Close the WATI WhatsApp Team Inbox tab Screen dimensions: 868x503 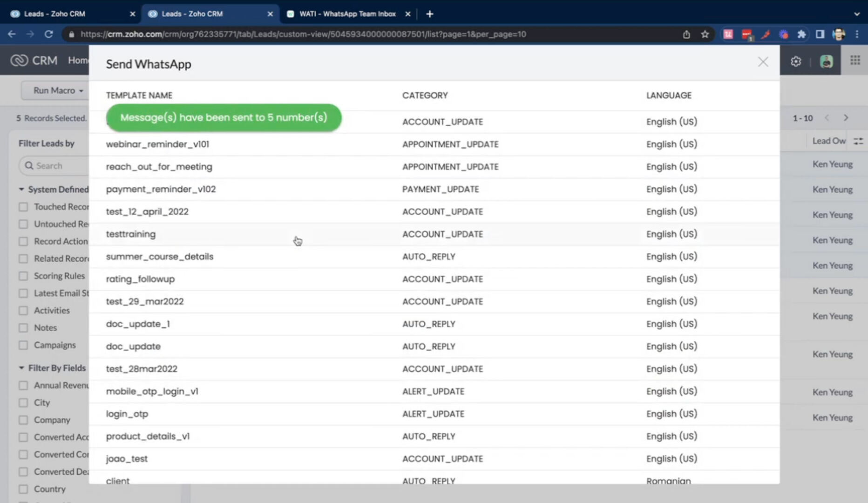(408, 14)
